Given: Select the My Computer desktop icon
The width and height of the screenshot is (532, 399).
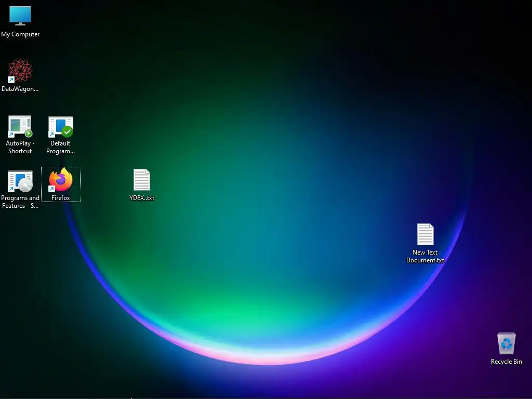Looking at the screenshot, I should [20, 16].
